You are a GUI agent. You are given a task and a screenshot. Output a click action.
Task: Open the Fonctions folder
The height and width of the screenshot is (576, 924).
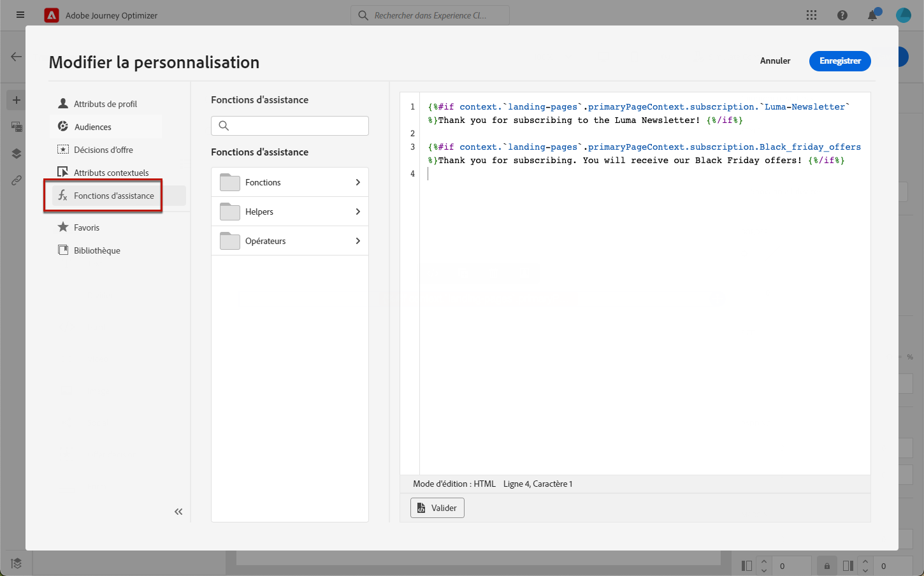pyautogui.click(x=290, y=182)
